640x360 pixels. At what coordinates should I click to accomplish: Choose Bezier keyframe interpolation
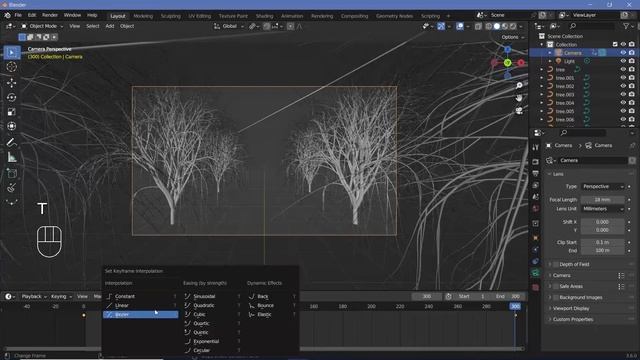[x=140, y=314]
